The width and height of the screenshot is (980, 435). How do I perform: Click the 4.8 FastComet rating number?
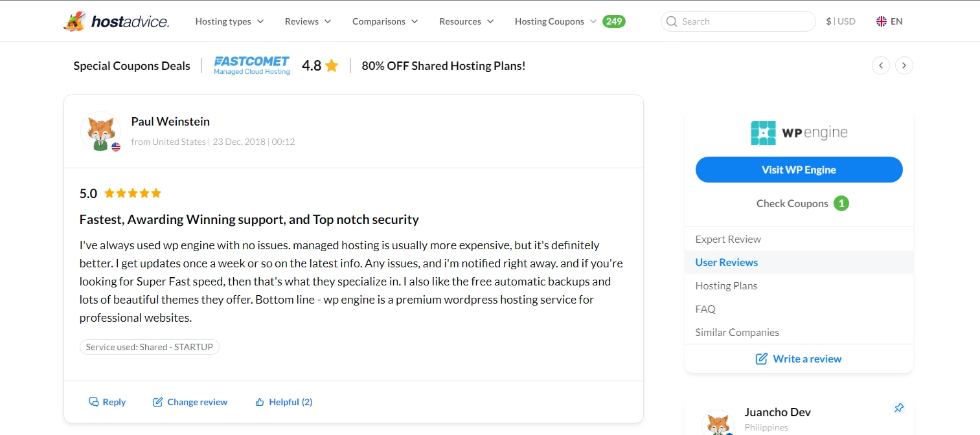pyautogui.click(x=312, y=65)
